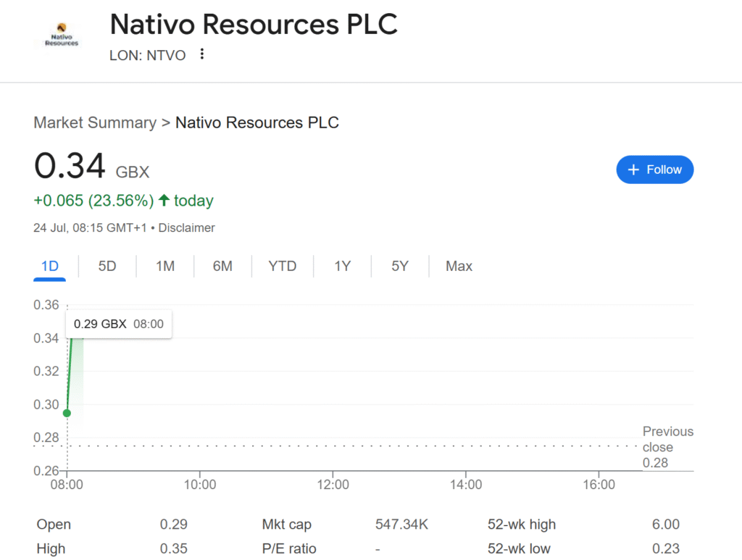Click the 52-wk high value 6.00
Viewport: 742px width, 560px height.
coord(666,525)
